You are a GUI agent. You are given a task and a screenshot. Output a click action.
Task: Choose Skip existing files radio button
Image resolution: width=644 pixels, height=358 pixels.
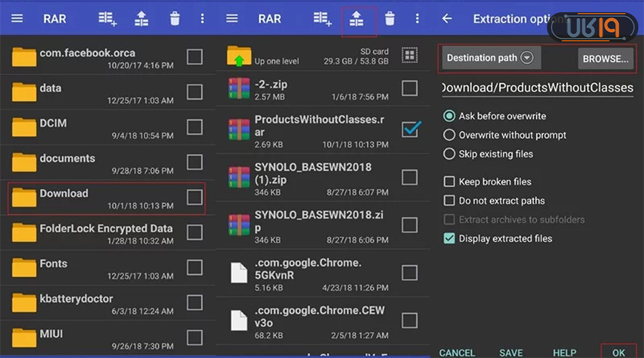[x=449, y=154]
